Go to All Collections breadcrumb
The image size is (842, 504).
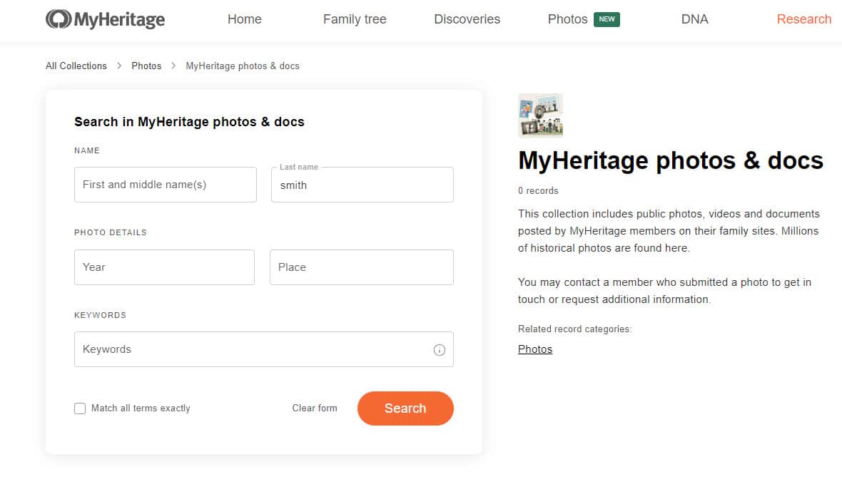[x=76, y=66]
